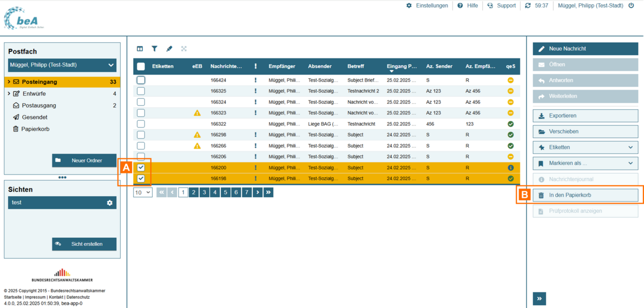Viewport: 644px width, 308px height.
Task: Go to next page arrow
Action: [258, 192]
